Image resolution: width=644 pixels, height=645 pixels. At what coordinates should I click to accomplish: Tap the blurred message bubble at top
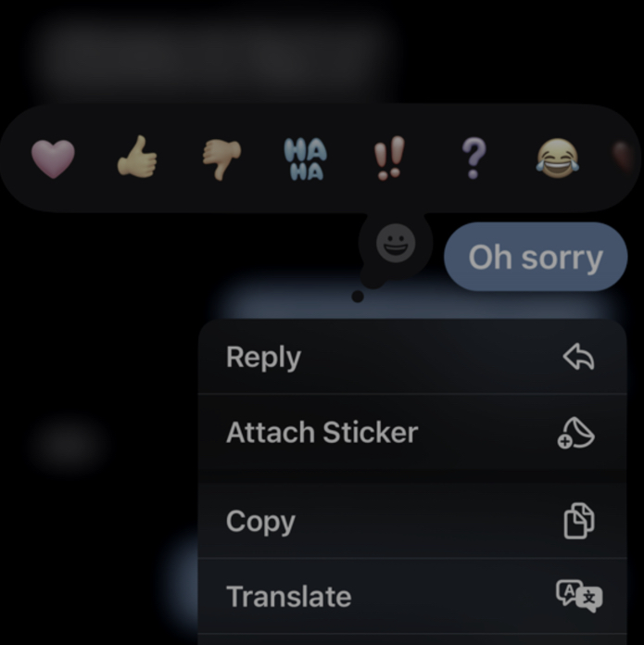(214, 56)
